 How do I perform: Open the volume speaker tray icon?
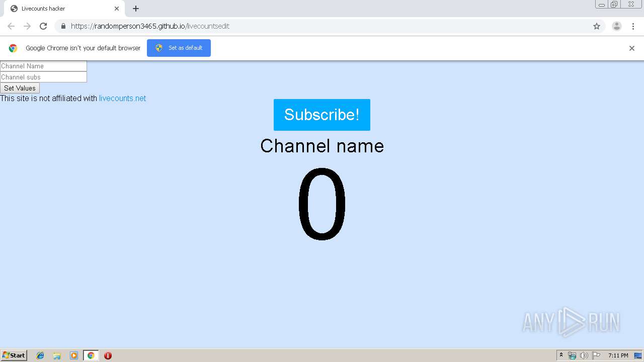(x=584, y=355)
